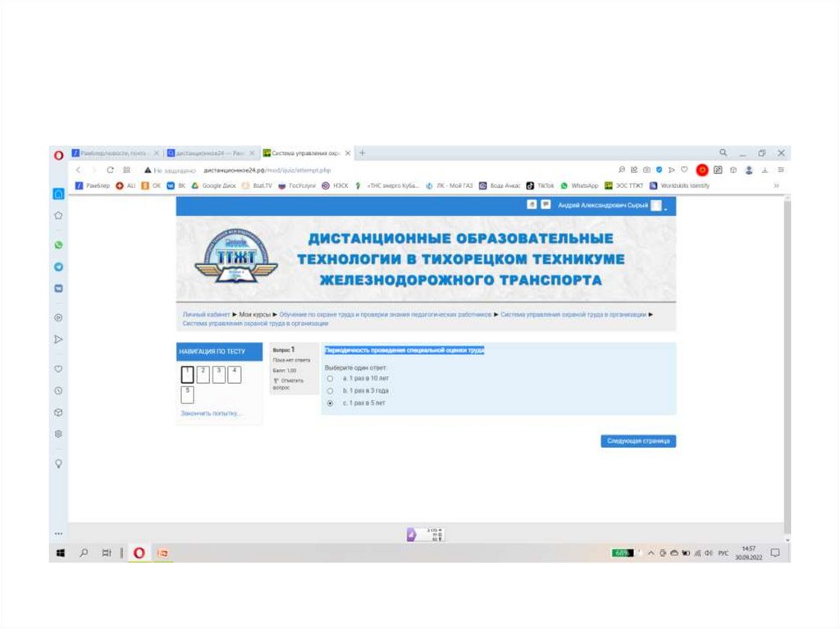Open a new tab with plus button
Viewport: 840px width, 629px height.
point(362,153)
